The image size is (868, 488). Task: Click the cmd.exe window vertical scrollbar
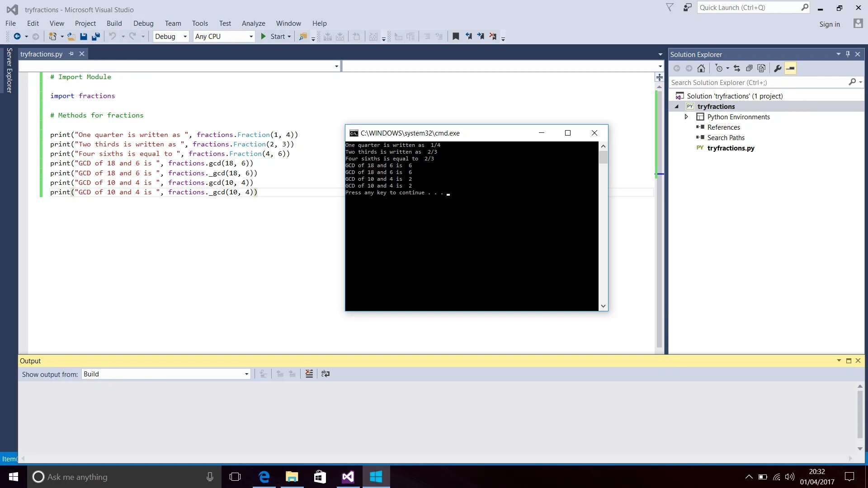(603, 226)
